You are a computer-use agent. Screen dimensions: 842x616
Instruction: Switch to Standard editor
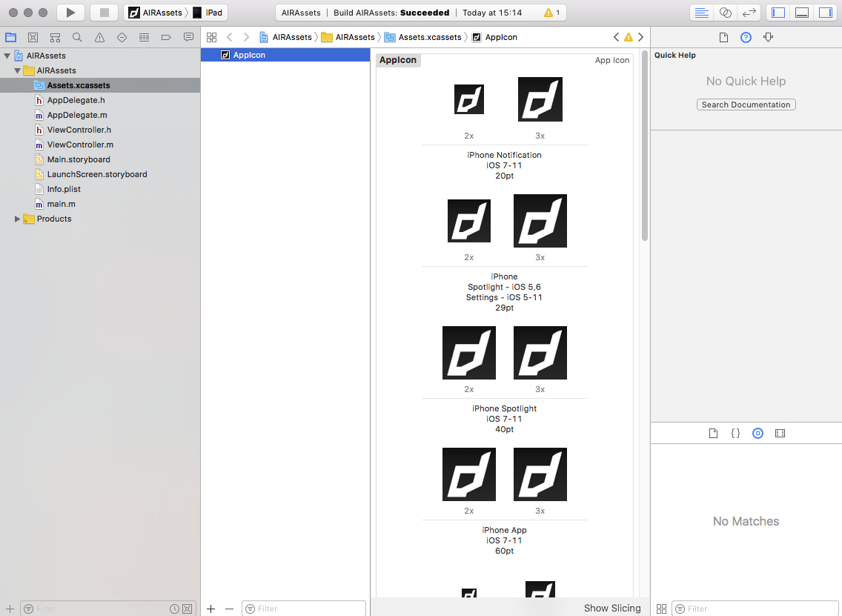point(701,13)
